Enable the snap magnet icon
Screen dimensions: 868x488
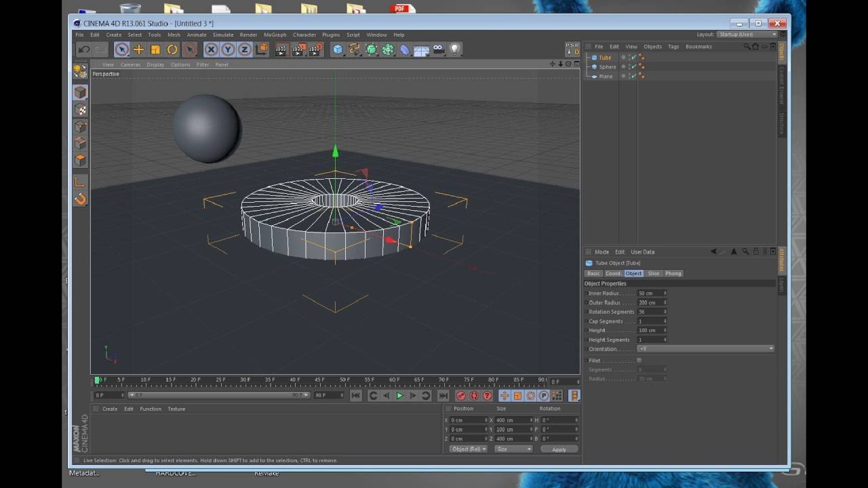[80, 199]
